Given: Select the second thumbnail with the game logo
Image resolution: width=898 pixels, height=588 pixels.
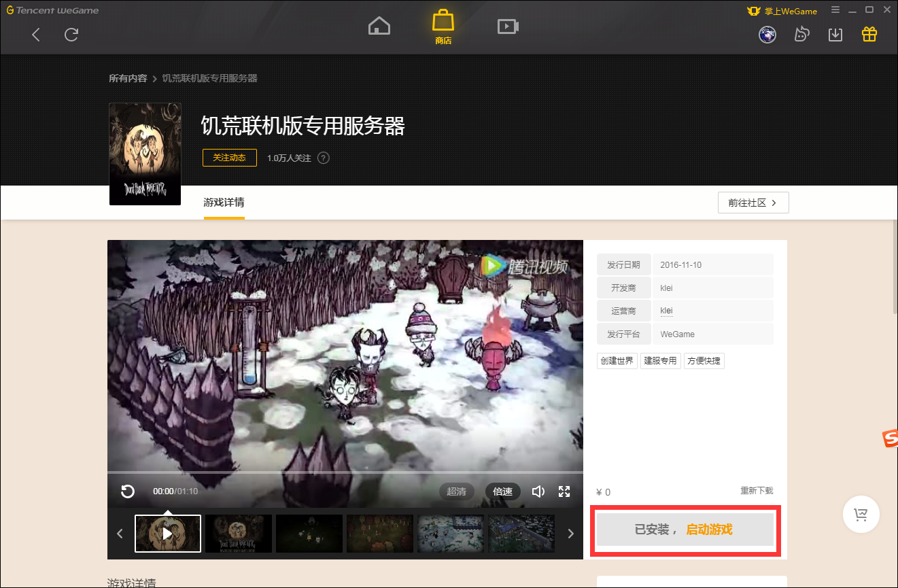Looking at the screenshot, I should pyautogui.click(x=239, y=534).
